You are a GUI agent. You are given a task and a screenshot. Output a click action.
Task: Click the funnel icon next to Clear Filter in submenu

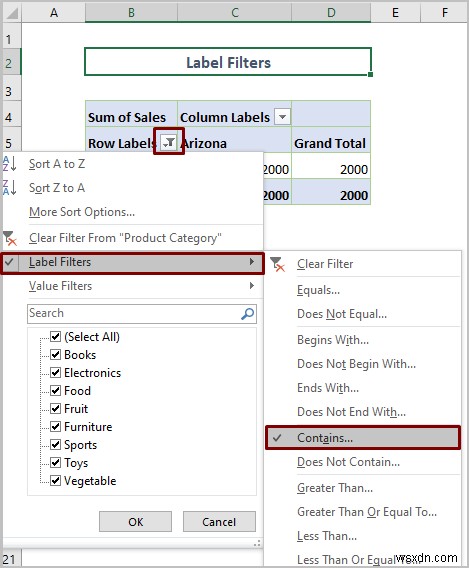tap(277, 264)
